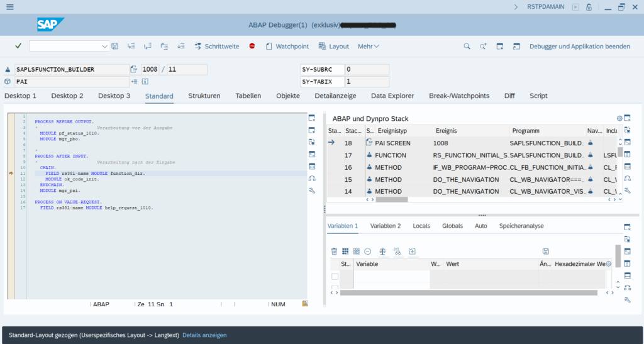Click the create new session icon
Image resolution: width=644 pixels, height=344 pixels.
[x=500, y=47]
